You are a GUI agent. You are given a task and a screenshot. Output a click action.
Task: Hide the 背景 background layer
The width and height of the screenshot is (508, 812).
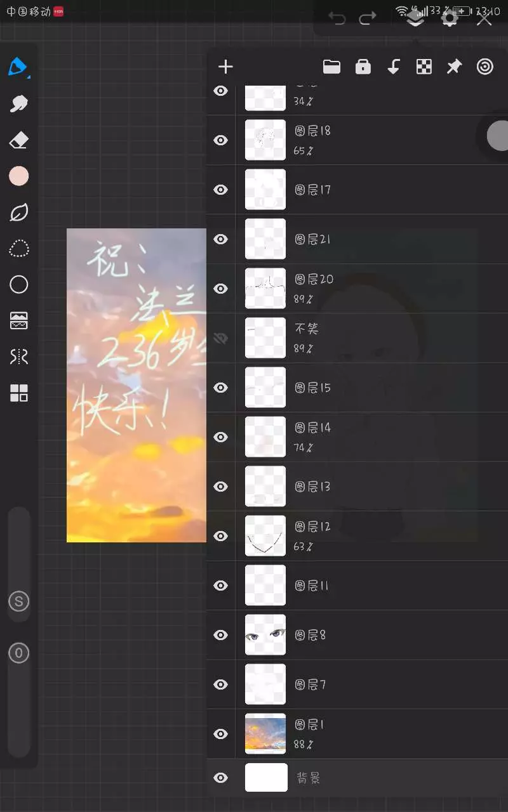pyautogui.click(x=220, y=778)
